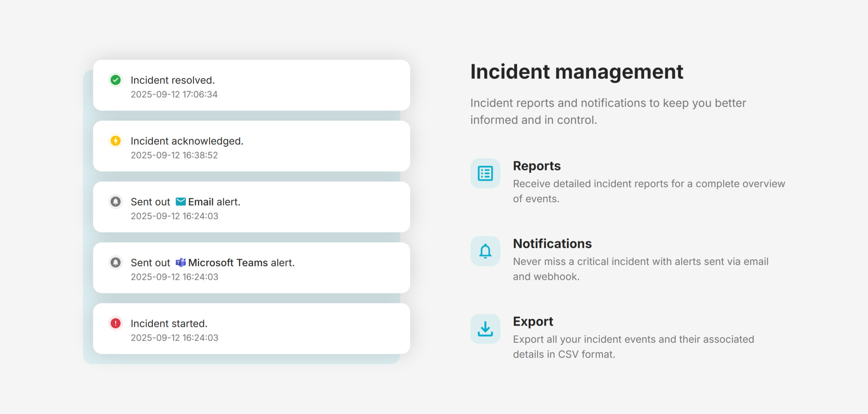Click the green resolved checkmark icon
The image size is (868, 414).
(x=116, y=80)
